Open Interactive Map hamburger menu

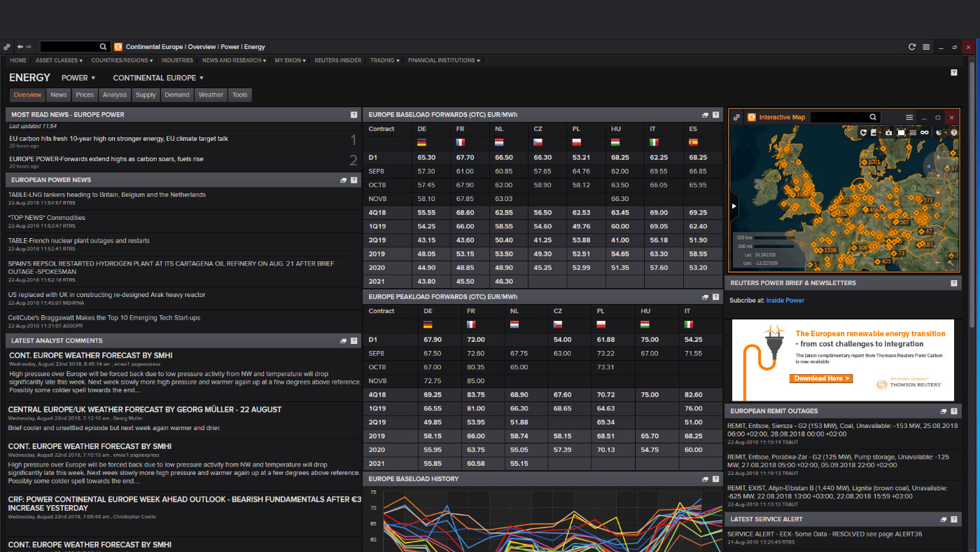[x=909, y=117]
